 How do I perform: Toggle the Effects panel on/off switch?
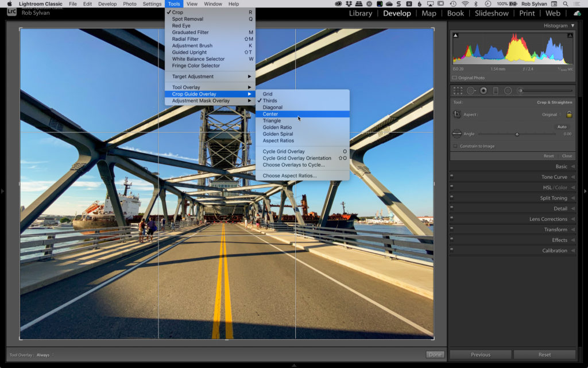tap(451, 239)
